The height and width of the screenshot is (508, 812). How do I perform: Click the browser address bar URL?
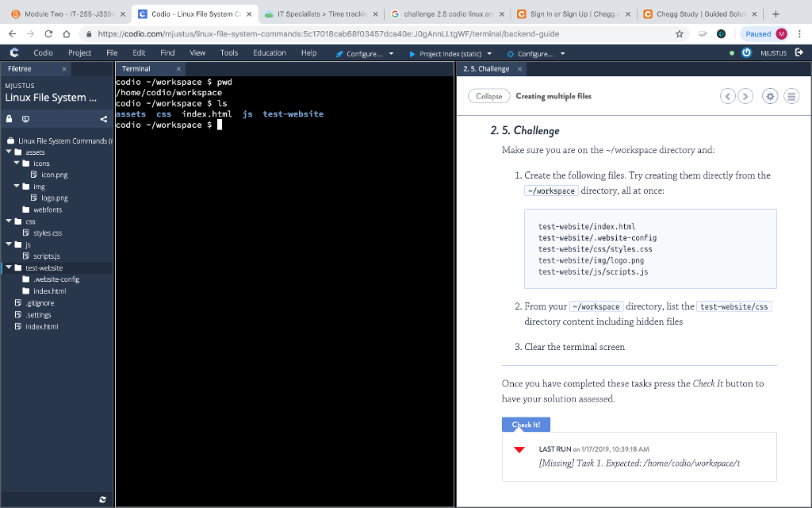click(x=328, y=33)
